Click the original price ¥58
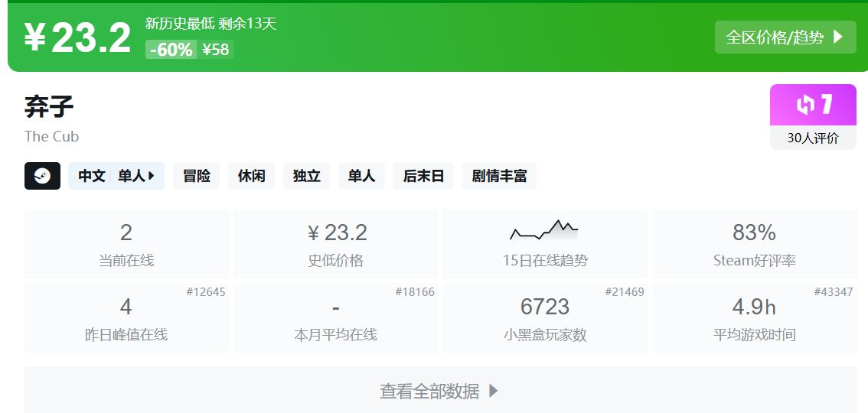868x413 pixels. click(x=216, y=49)
